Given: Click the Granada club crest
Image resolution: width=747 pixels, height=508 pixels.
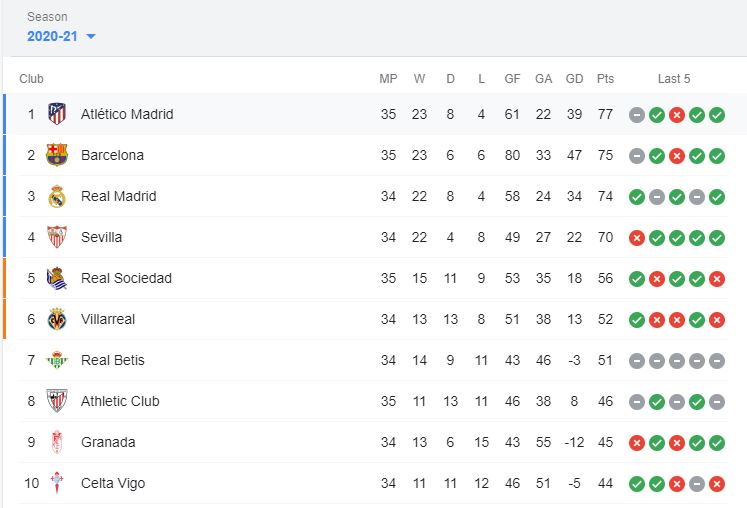Looking at the screenshot, I should tap(57, 442).
